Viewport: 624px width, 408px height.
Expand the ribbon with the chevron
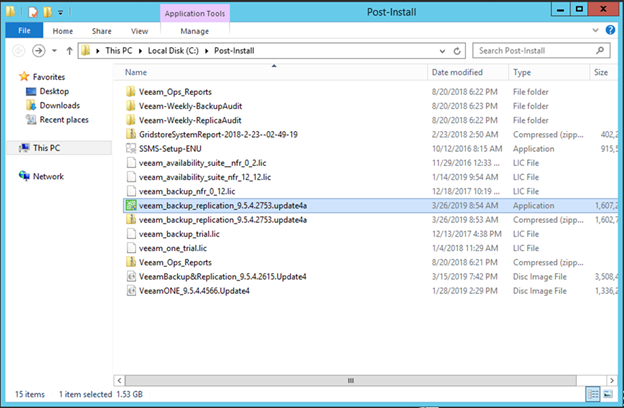point(595,30)
